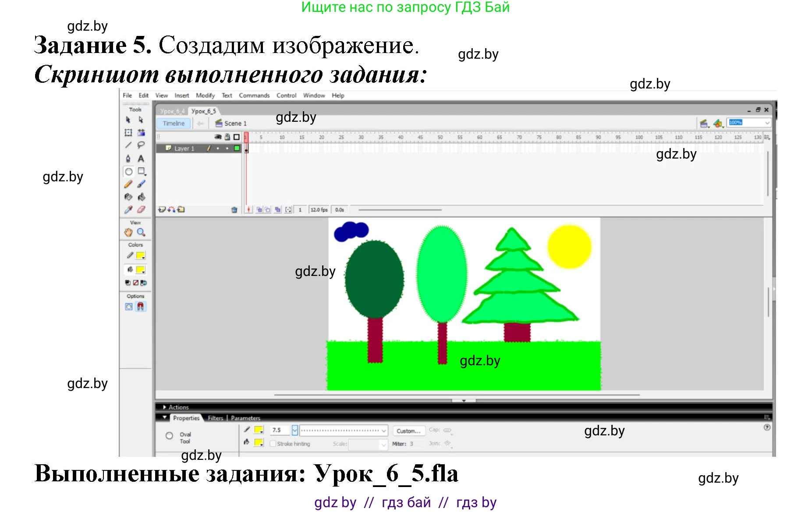Click the Insert Layer Folder icon
The image size is (812, 512).
tap(181, 210)
